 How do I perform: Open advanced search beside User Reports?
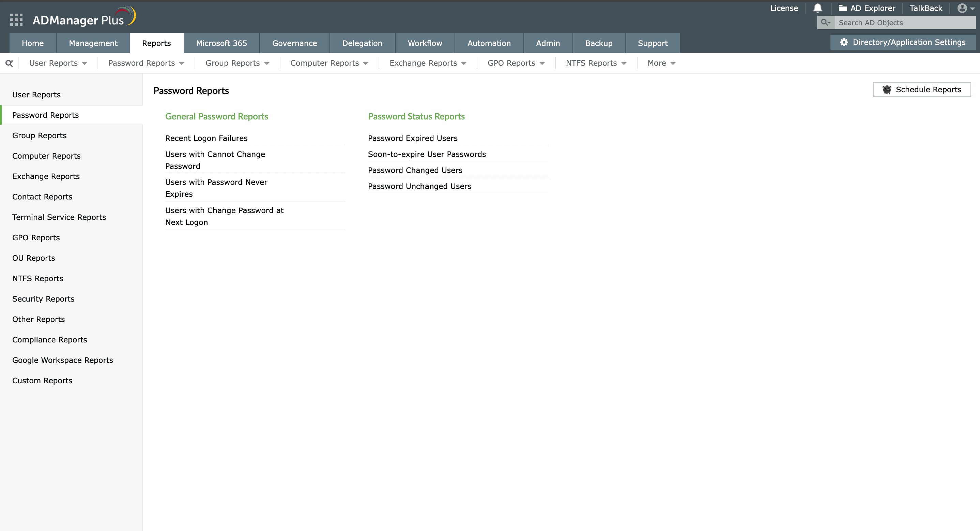9,63
